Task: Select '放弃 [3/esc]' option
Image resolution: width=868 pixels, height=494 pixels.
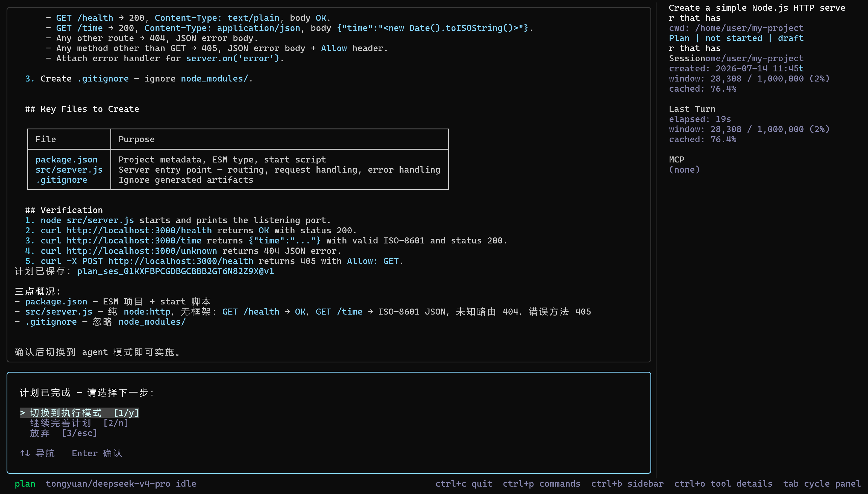Action: [64, 433]
